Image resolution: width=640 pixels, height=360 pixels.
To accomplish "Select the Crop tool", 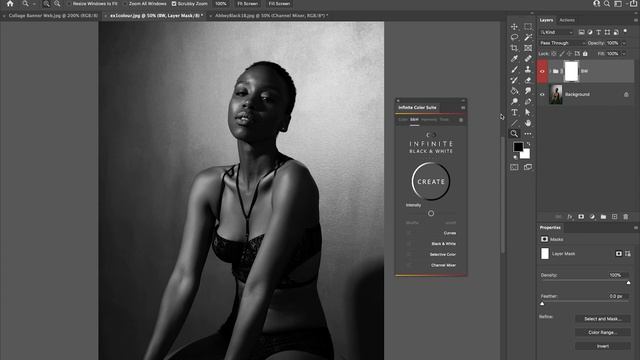I will 514,48.
